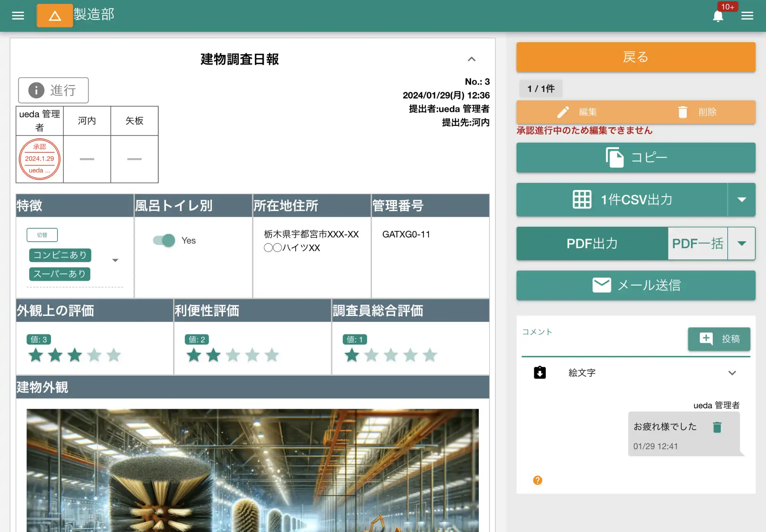Click the 切替 toggle button
This screenshot has height=532, width=766.
coord(42,235)
